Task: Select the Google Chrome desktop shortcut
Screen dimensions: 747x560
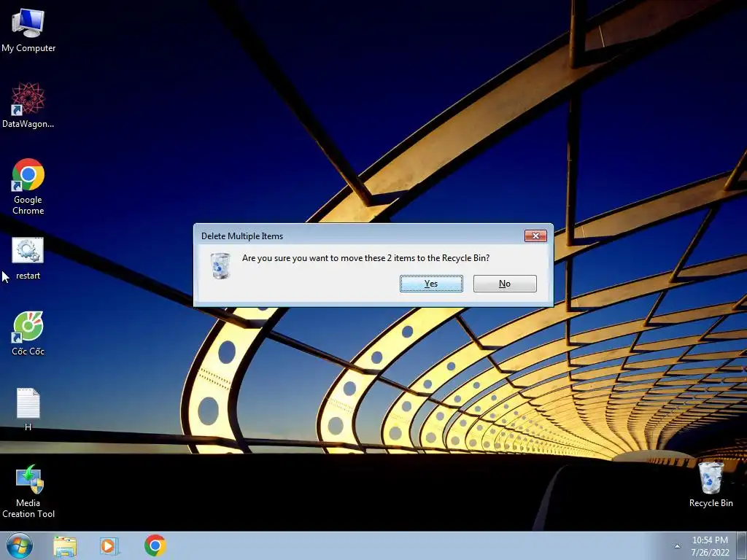Action: [28, 186]
